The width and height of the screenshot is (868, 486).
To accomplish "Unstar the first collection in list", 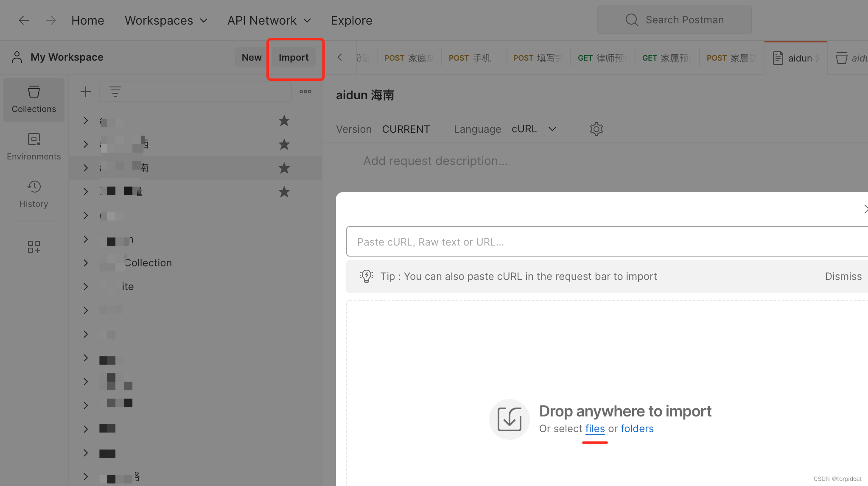I will [284, 121].
